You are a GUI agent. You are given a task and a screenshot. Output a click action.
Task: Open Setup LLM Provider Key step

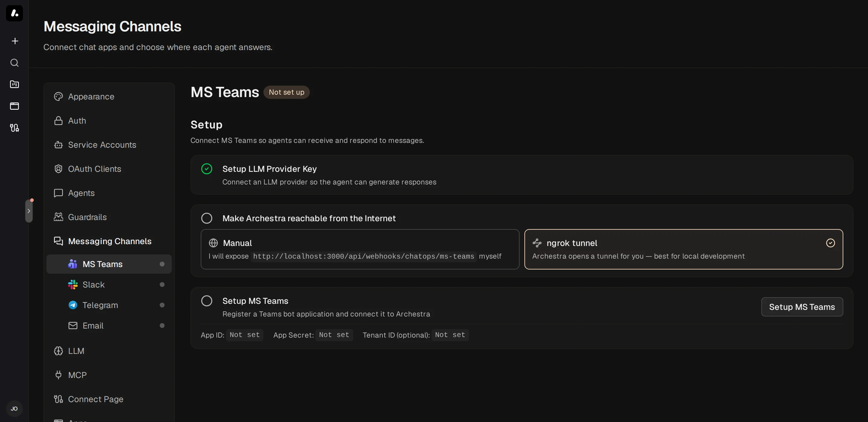tap(522, 175)
